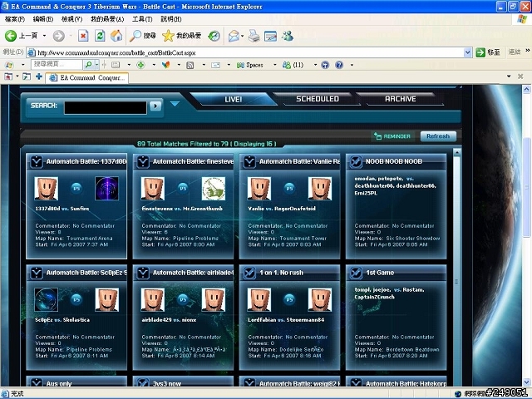Click the MSN butterfly icon
The height and width of the screenshot is (399, 532).
pyautogui.click(x=165, y=65)
